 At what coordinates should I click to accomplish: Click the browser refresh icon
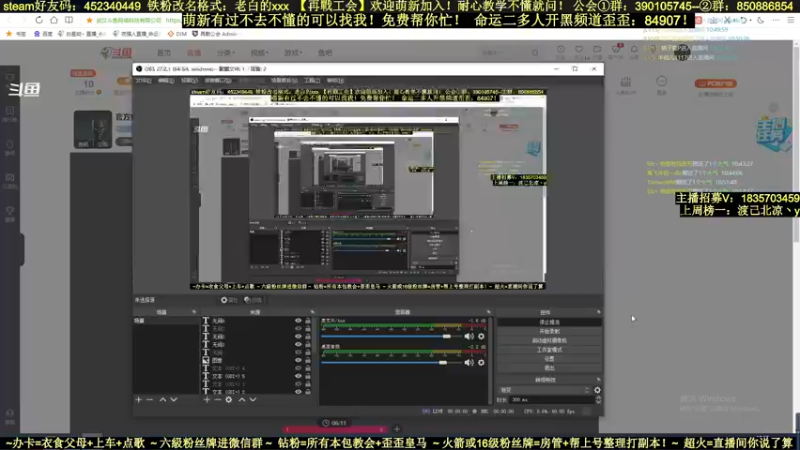(39, 20)
